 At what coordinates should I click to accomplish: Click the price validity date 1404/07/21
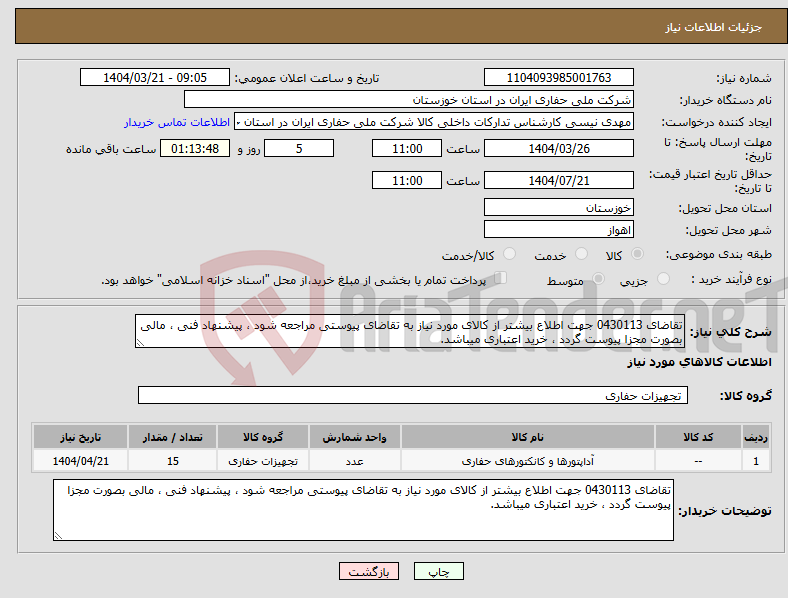point(558,180)
